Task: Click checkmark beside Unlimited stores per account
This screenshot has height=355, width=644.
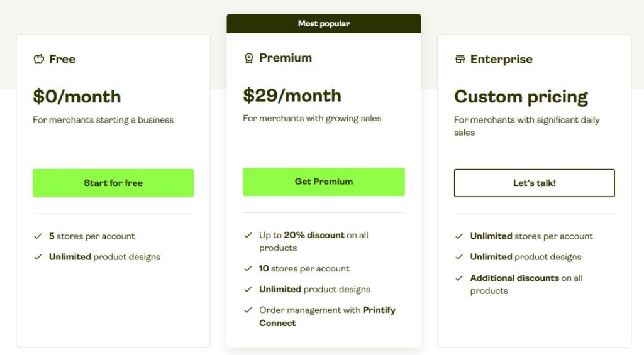Action: pyautogui.click(x=459, y=236)
